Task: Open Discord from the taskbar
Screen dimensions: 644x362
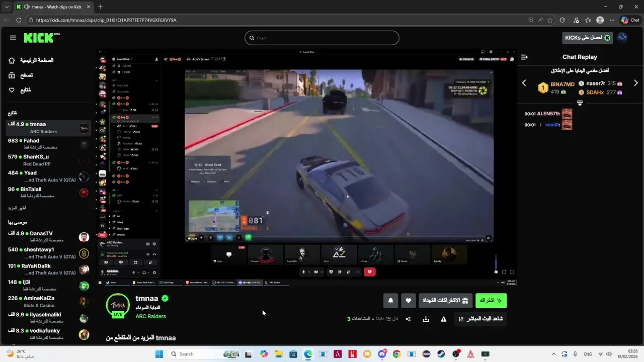Action: pyautogui.click(x=382, y=354)
